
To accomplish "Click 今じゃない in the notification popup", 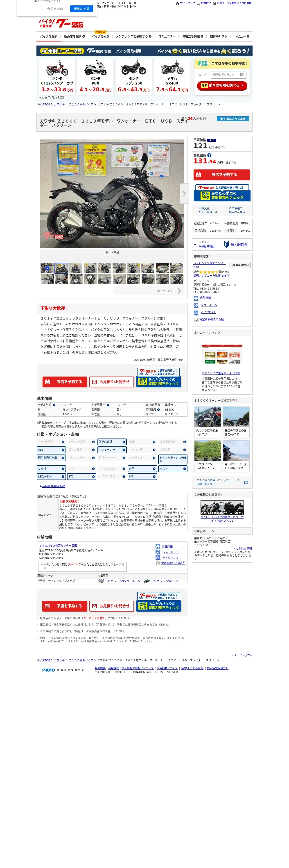I will (x=55, y=9).
